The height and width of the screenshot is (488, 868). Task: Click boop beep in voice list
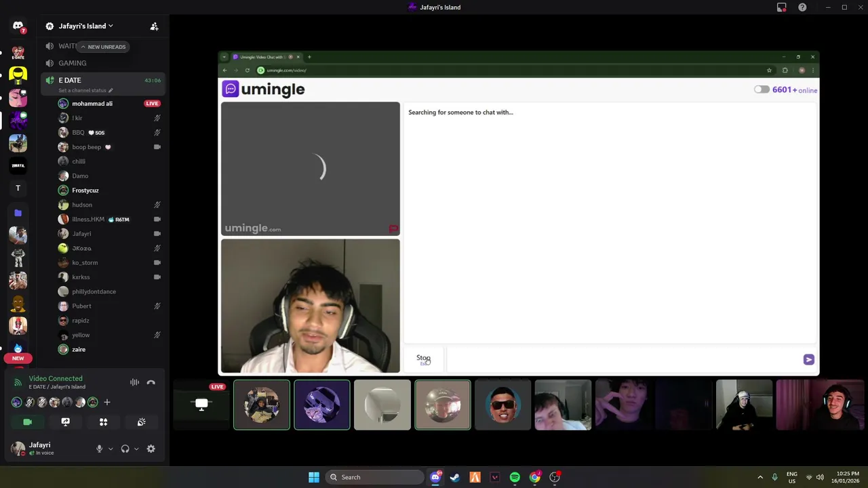pyautogui.click(x=86, y=147)
